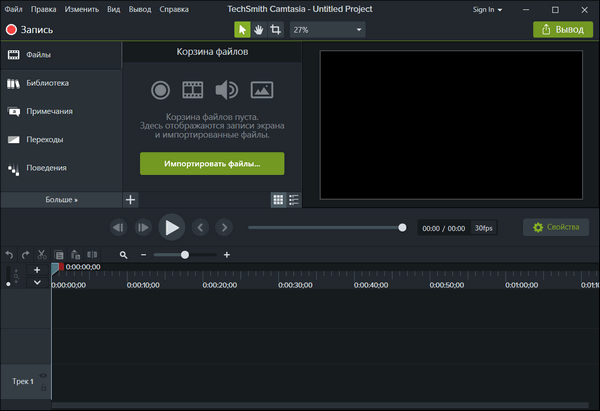Screen dimensions: 600x411
Task: Select the arrow Edit mode tool
Action: pos(242,29)
